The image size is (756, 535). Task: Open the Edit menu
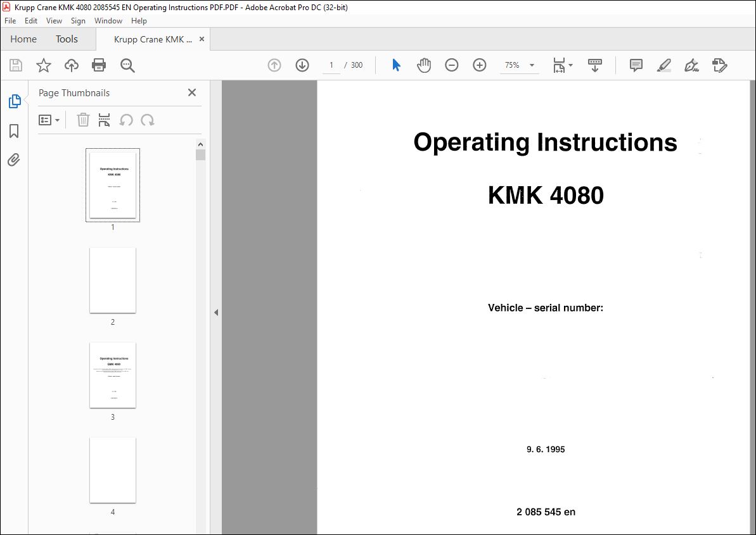(x=31, y=21)
